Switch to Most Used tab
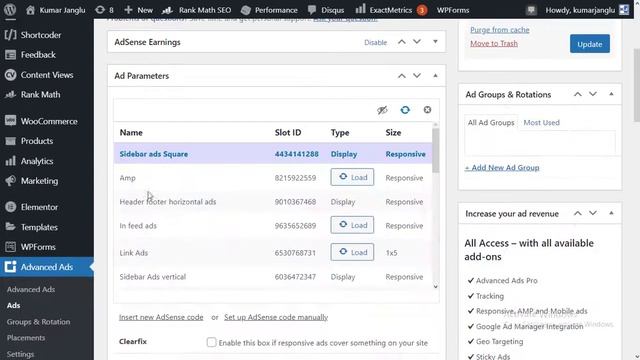The height and width of the screenshot is (360, 640). coord(541,122)
